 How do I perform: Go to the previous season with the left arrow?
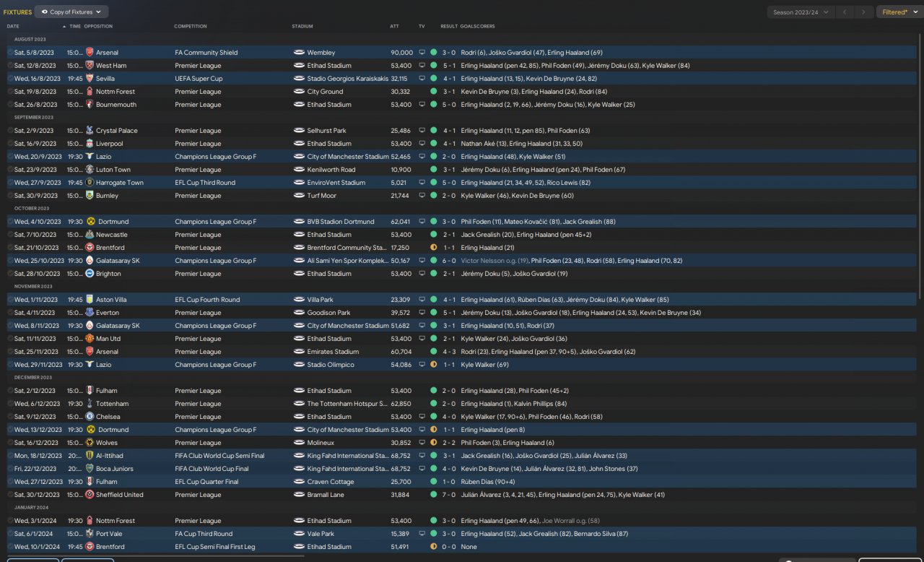pyautogui.click(x=845, y=12)
